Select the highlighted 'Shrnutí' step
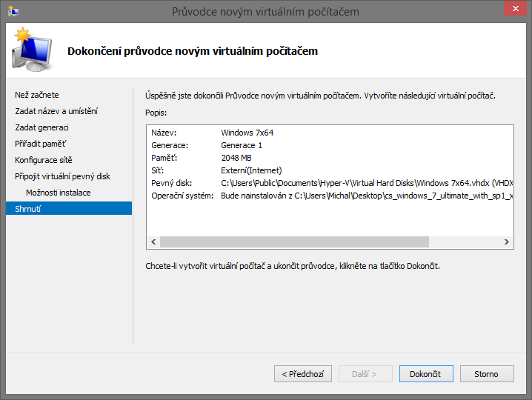The width and height of the screenshot is (532, 400). [x=28, y=209]
